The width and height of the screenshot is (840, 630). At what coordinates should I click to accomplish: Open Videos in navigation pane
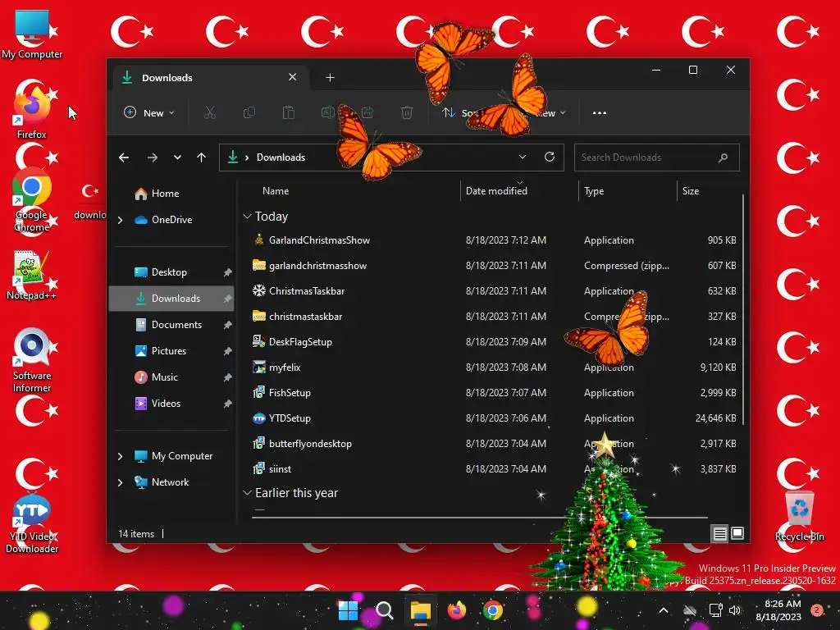(x=166, y=404)
